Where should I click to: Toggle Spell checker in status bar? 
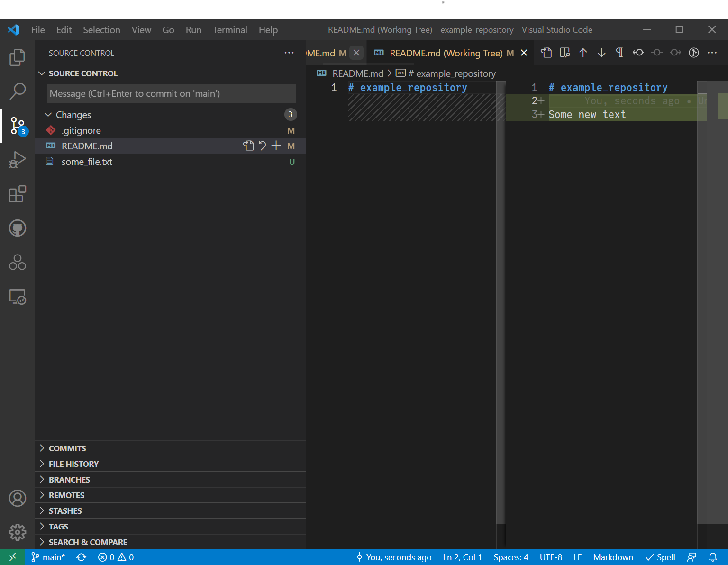(660, 557)
